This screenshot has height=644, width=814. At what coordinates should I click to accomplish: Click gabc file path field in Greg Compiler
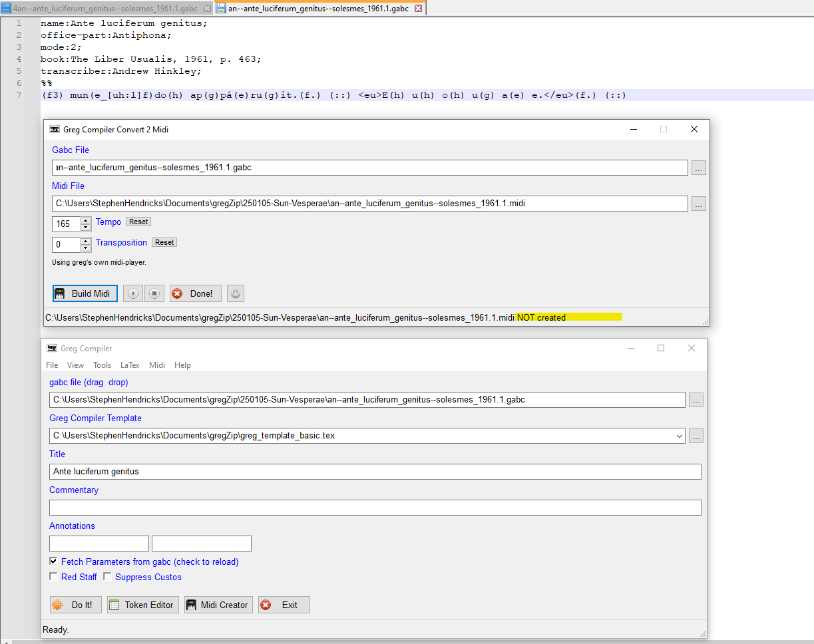click(x=367, y=400)
